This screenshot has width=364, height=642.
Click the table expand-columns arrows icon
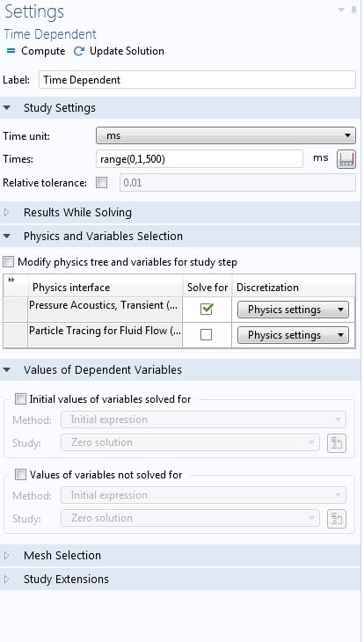(11, 280)
